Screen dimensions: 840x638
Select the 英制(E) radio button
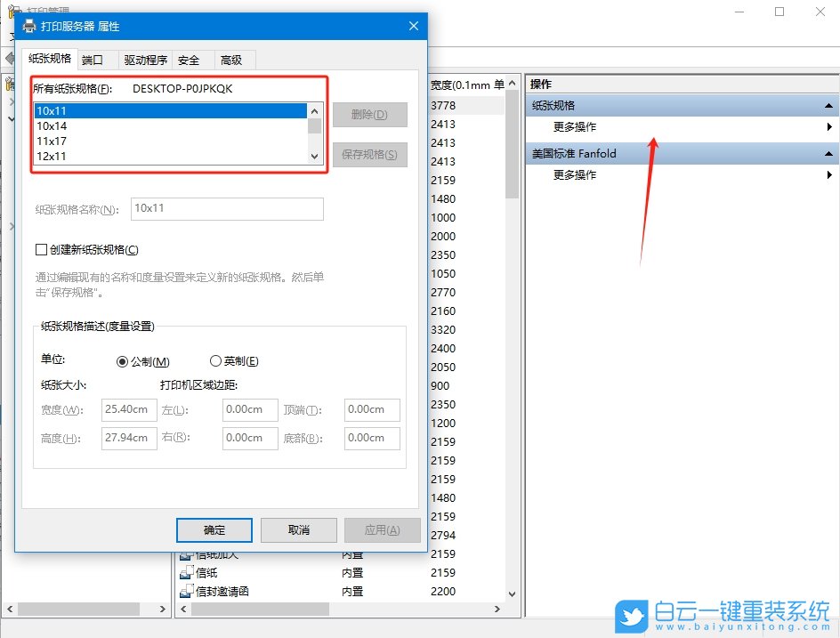(214, 360)
